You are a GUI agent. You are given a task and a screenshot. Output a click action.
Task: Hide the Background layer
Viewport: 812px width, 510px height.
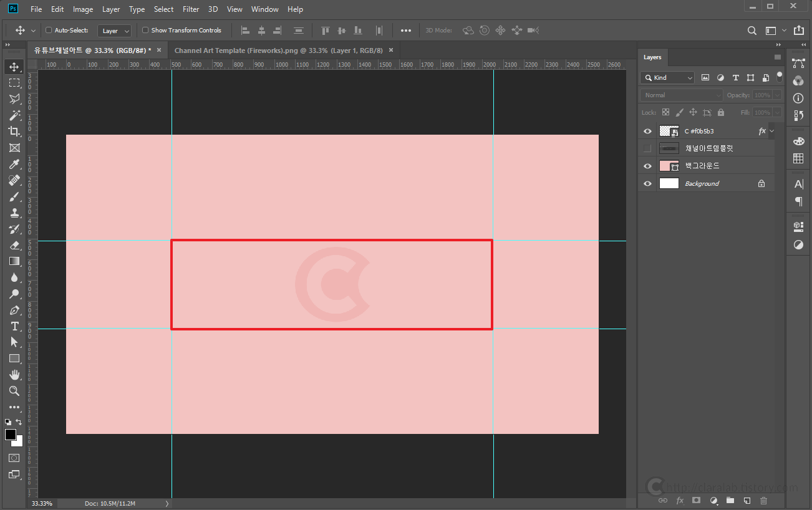tap(647, 183)
